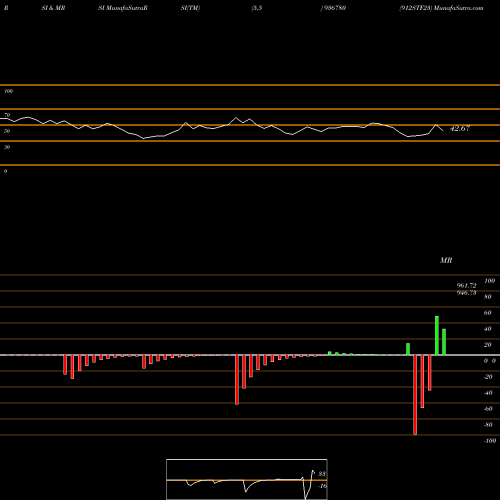Click the MunafaSutra.com watermark text in header
The image size is (500, 500).
click(x=459, y=8)
